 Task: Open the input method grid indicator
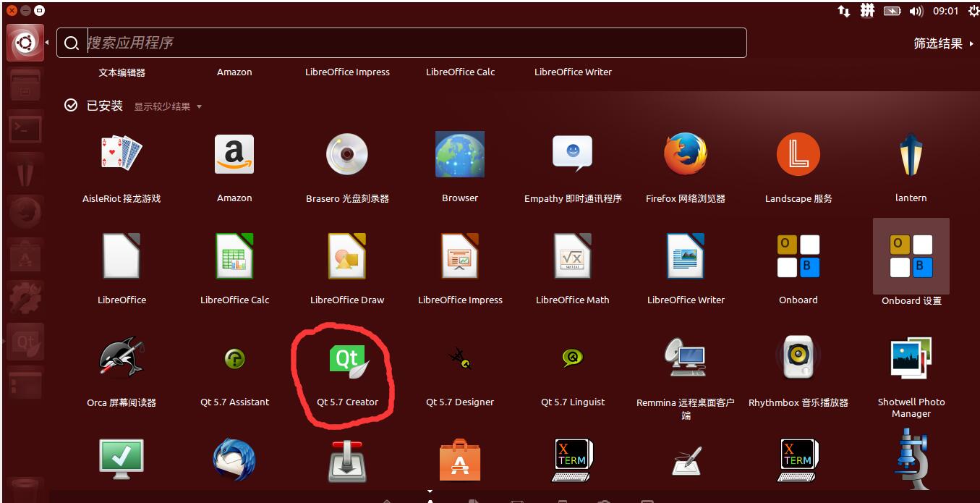point(867,11)
